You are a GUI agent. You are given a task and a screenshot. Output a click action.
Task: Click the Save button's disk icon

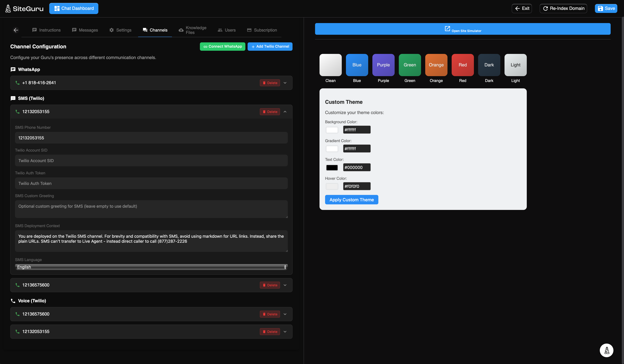[x=600, y=8]
